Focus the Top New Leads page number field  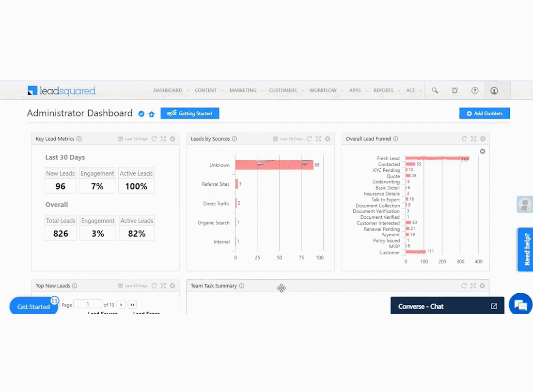pos(88,304)
